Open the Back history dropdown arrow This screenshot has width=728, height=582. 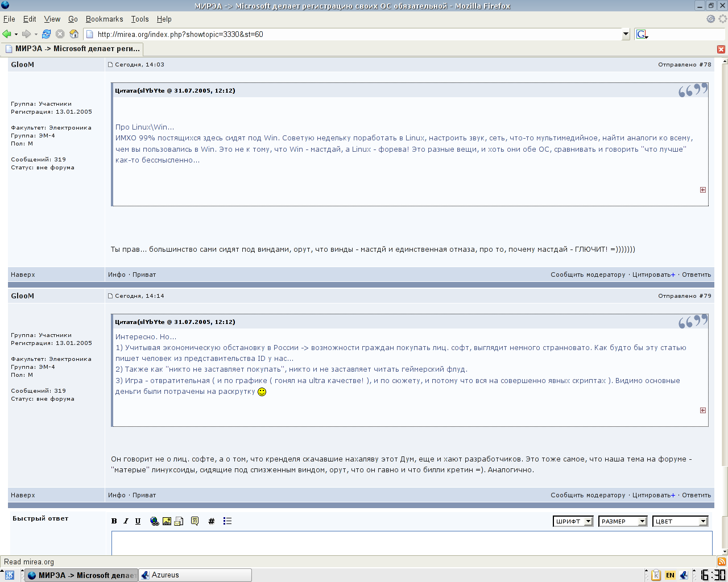click(16, 34)
